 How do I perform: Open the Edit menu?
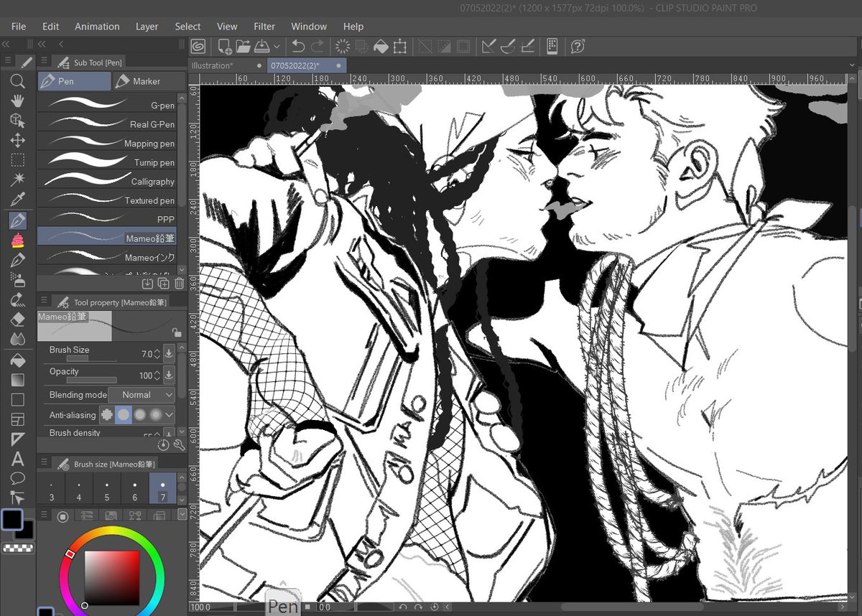tap(50, 27)
